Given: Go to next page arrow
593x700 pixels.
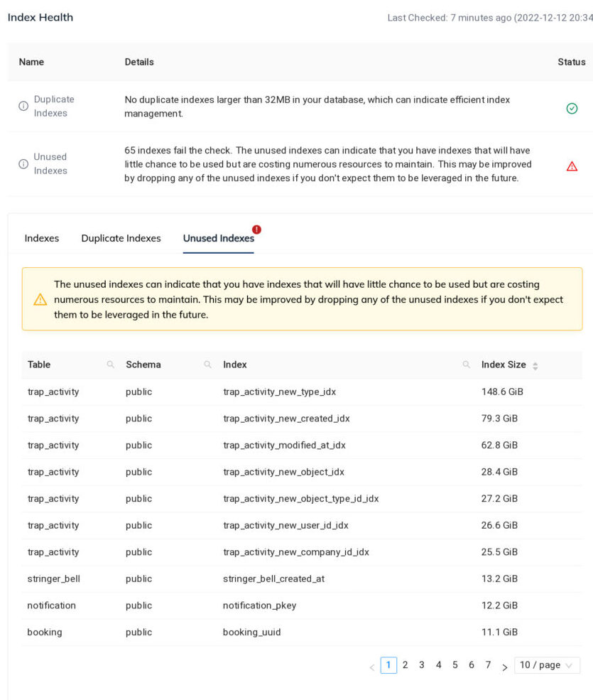Looking at the screenshot, I should click(x=505, y=667).
